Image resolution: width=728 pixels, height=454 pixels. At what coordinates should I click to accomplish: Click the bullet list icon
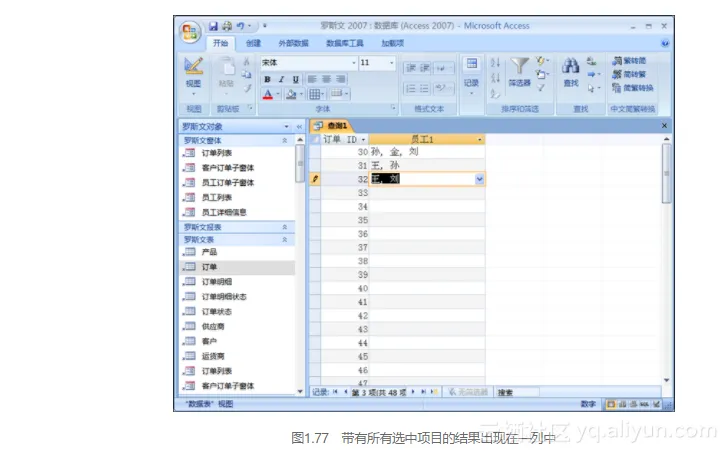(x=424, y=88)
